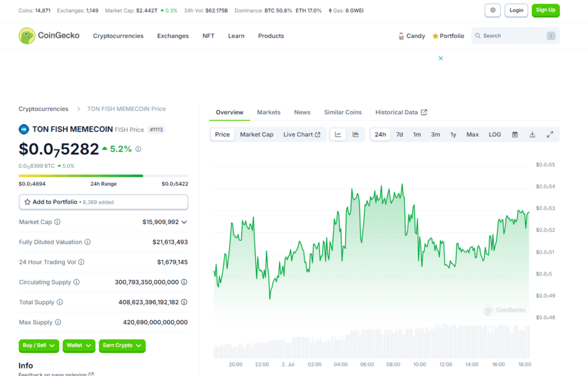Click the Gas: 8 GWEI indicator
The width and height of the screenshot is (588, 376).
[346, 10]
